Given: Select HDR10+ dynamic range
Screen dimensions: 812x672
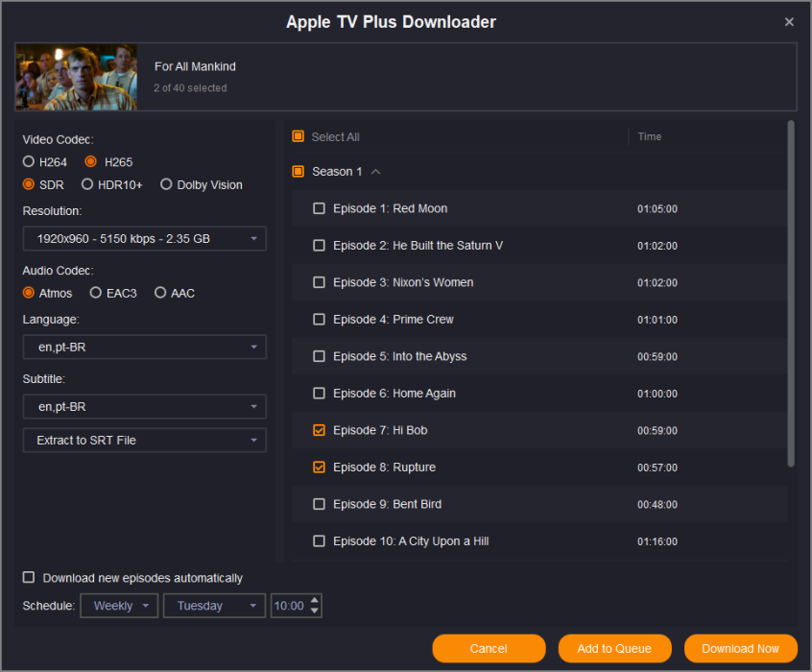Looking at the screenshot, I should 87,185.
